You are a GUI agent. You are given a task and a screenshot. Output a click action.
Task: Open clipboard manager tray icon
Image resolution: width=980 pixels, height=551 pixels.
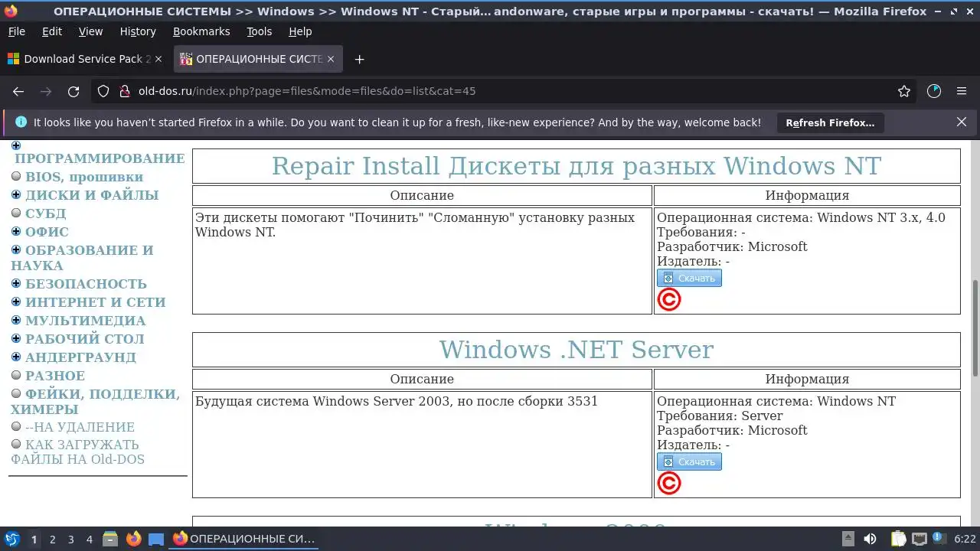click(x=898, y=539)
